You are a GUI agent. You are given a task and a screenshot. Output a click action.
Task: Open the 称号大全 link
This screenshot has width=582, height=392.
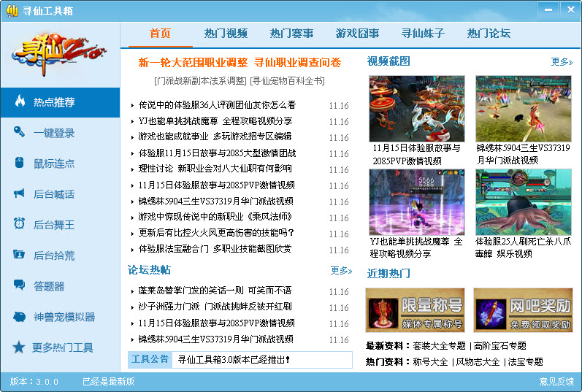pyautogui.click(x=431, y=362)
